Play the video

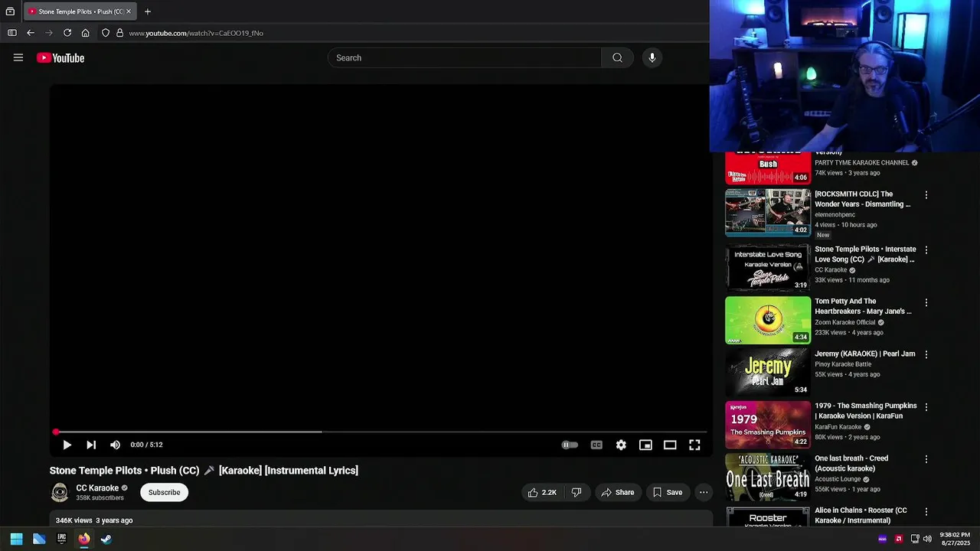(67, 445)
